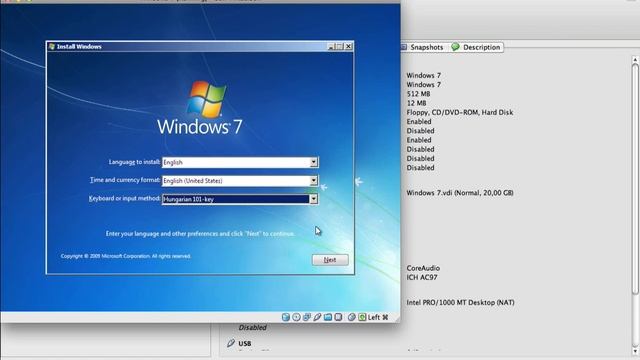This screenshot has width=640, height=360.
Task: Click the green Description tab icon
Action: [456, 47]
